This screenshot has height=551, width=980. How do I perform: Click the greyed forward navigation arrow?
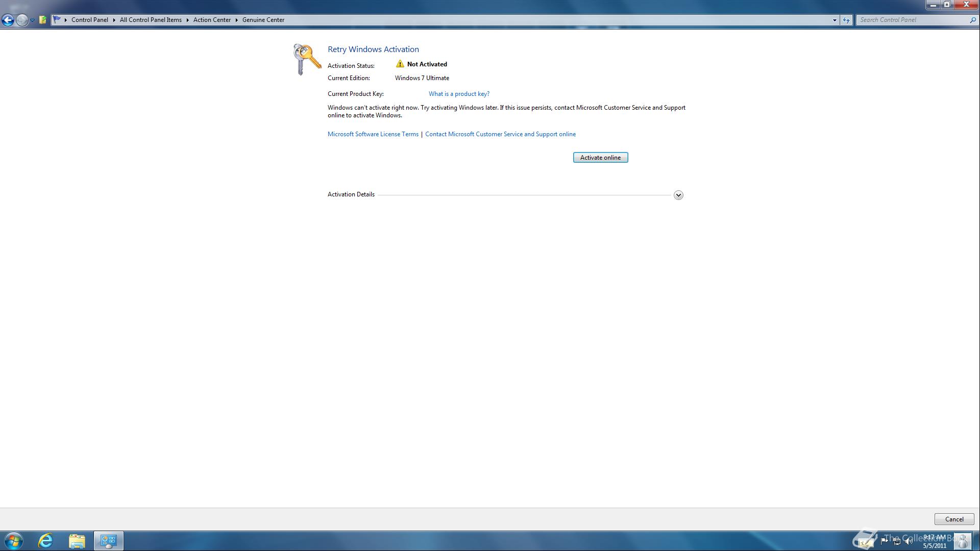[x=21, y=20]
